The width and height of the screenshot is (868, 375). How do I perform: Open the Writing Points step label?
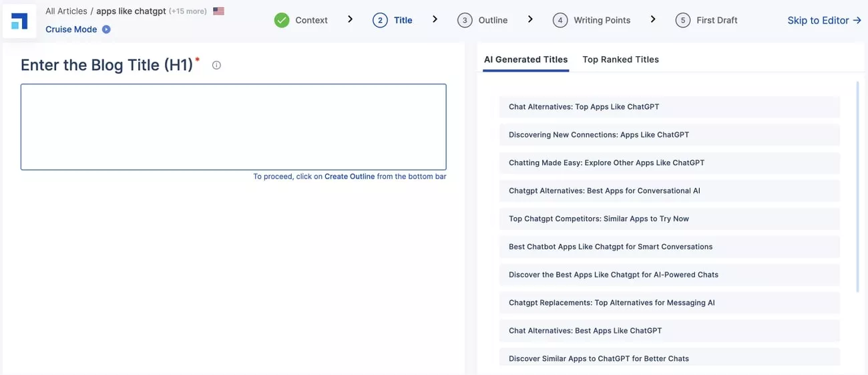(602, 20)
